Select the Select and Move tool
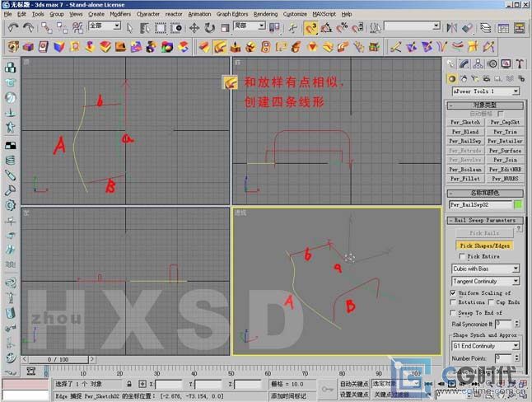 pos(194,28)
